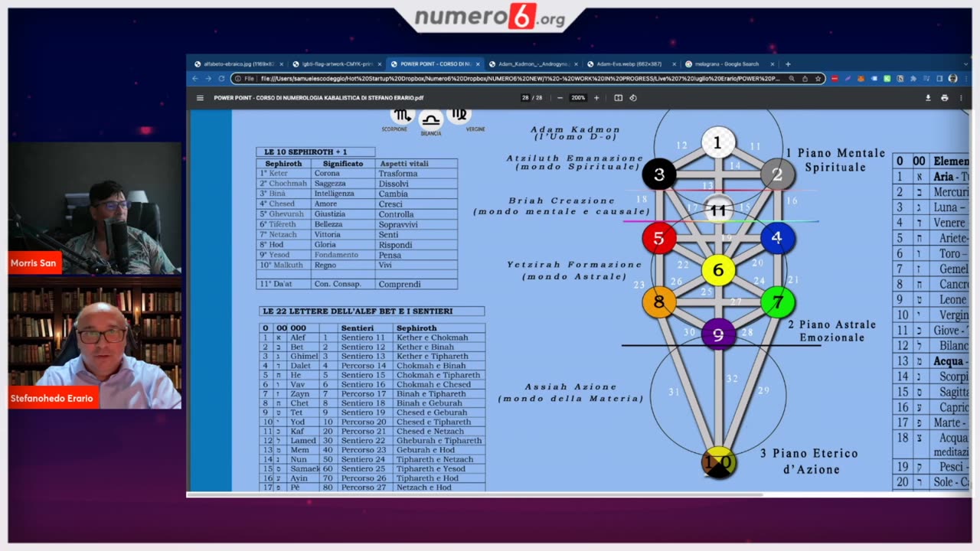
Task: Open the Notion extension icon
Action: click(900, 78)
